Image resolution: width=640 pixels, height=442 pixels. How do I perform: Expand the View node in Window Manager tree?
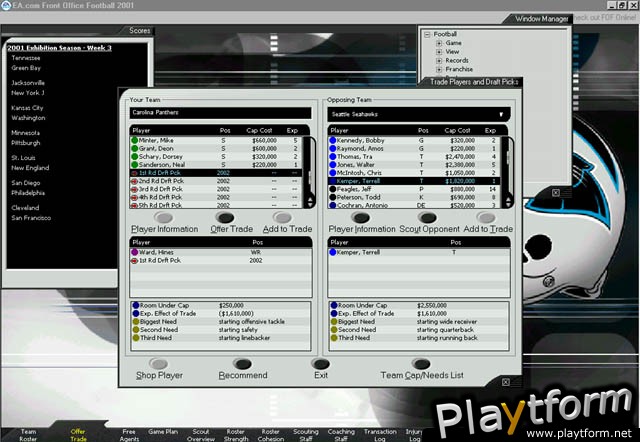pyautogui.click(x=439, y=52)
